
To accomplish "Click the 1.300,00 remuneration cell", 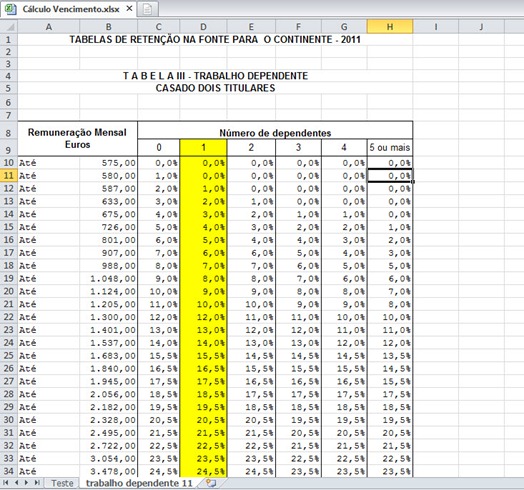I will (x=109, y=317).
